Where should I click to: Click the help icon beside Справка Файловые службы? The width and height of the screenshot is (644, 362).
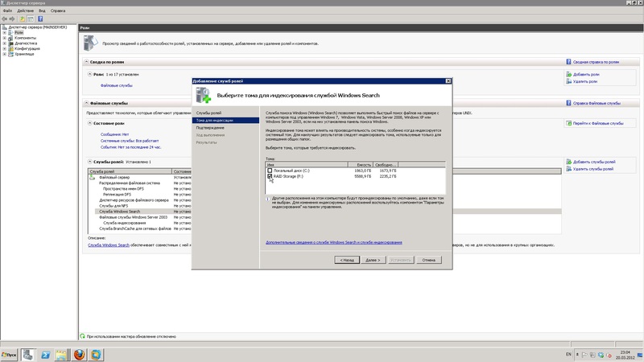(568, 103)
